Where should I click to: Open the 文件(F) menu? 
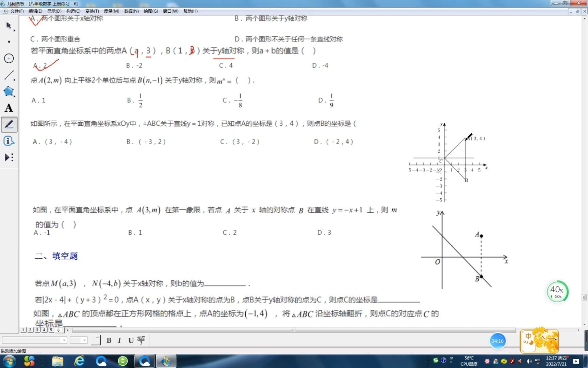tap(17, 11)
